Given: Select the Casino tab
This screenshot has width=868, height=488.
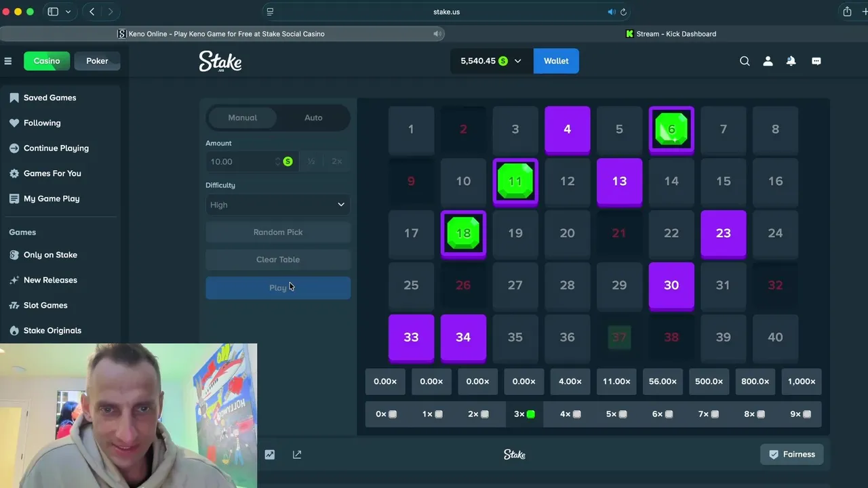Looking at the screenshot, I should coord(47,61).
